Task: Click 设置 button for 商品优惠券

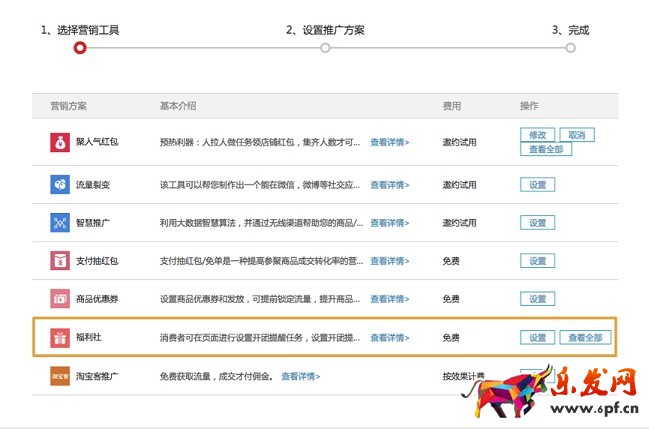Action: pos(537,299)
